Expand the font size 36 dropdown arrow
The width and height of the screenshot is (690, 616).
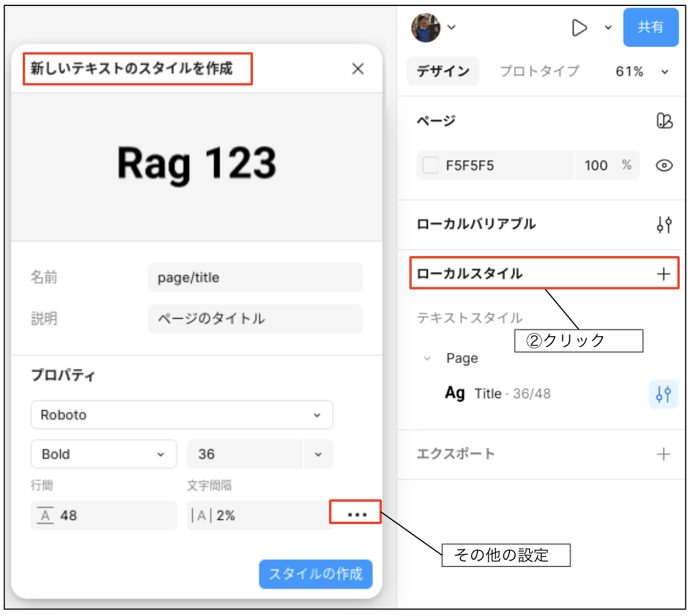318,454
